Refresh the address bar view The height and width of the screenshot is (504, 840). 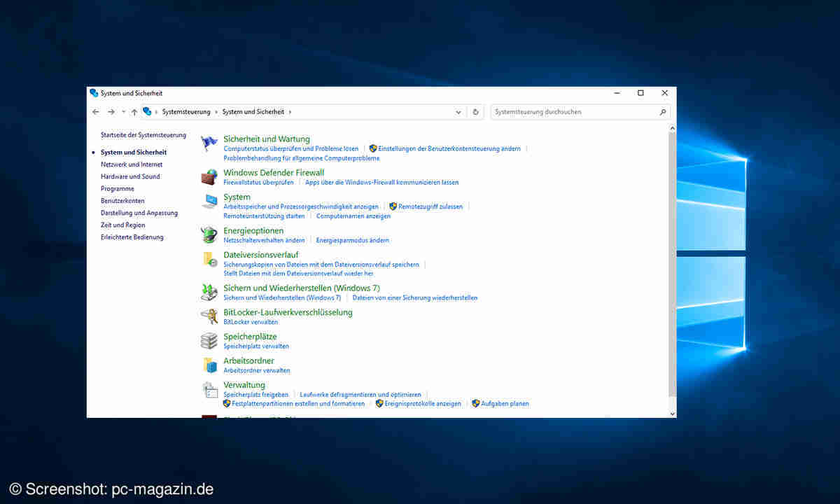(476, 112)
